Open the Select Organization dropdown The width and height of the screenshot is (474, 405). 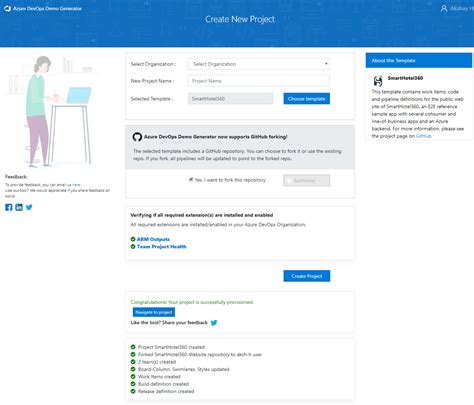click(259, 64)
